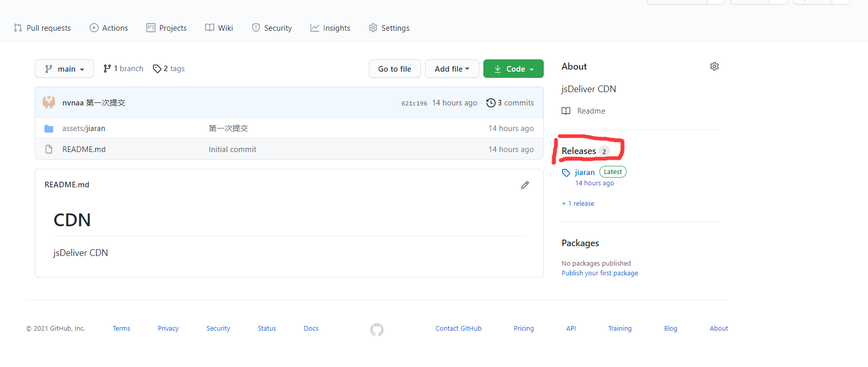
Task: Open the 2 tags link
Action: pos(169,69)
